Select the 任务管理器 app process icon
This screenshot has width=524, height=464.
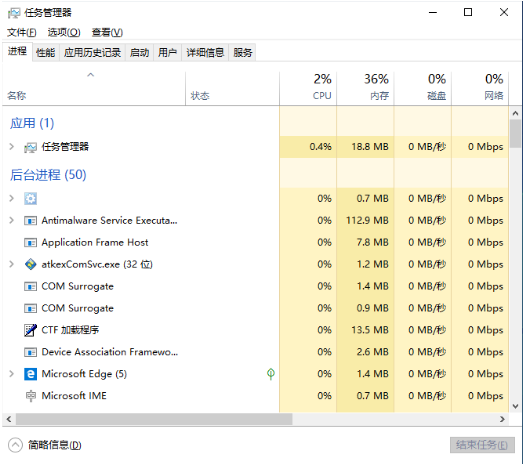pos(30,147)
